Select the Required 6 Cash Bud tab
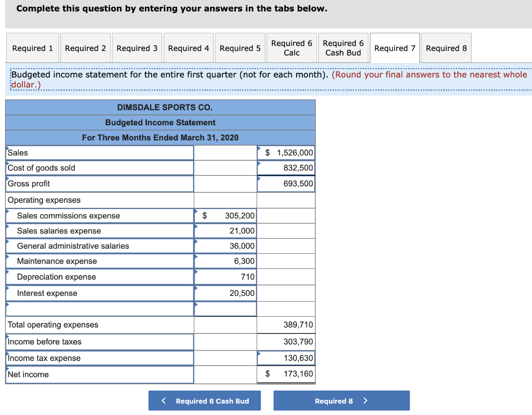The height and width of the screenshot is (415, 532). [343, 48]
